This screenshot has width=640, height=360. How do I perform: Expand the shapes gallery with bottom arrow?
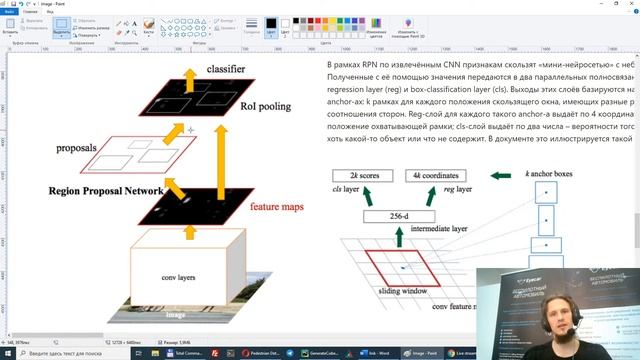click(210, 35)
